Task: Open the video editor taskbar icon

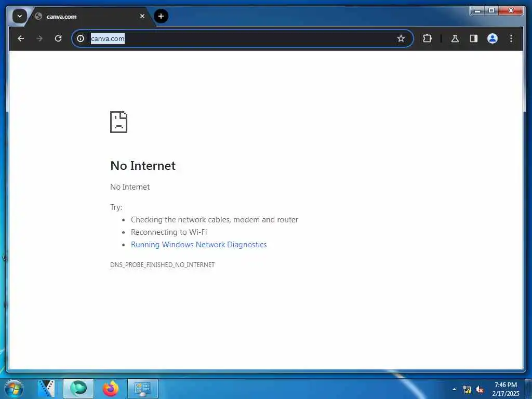Action: coord(46,389)
